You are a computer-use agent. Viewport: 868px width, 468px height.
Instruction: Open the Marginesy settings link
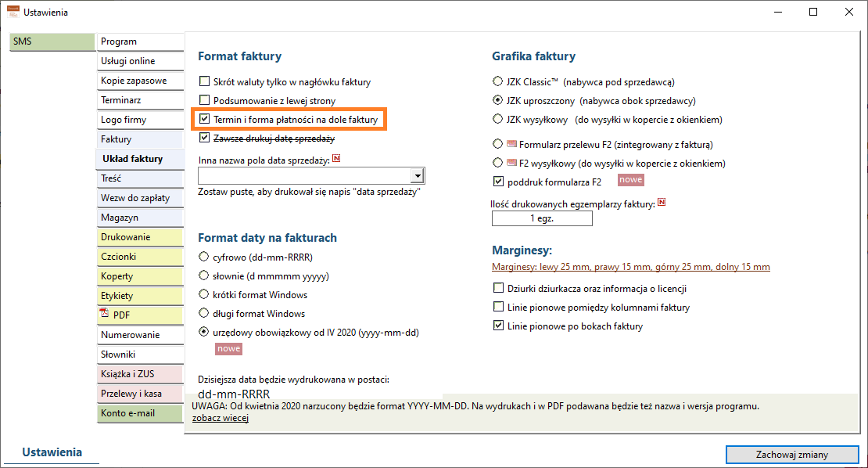(630, 267)
